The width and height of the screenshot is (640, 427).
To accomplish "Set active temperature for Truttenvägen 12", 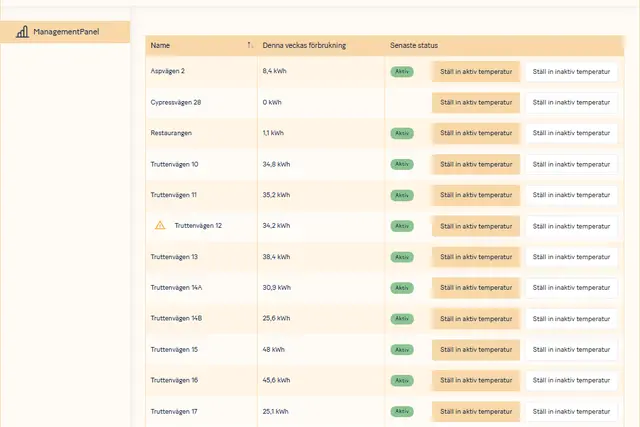I will click(x=476, y=226).
